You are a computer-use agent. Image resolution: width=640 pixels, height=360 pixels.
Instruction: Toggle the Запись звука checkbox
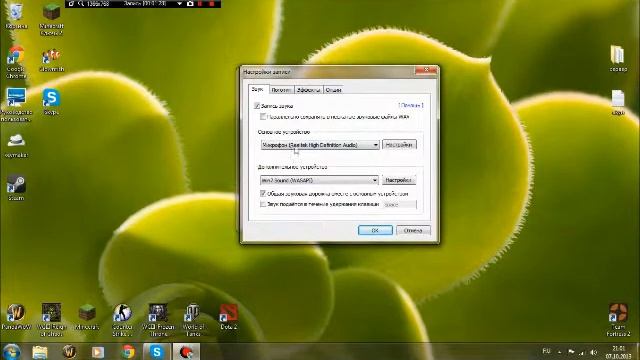tap(257, 106)
